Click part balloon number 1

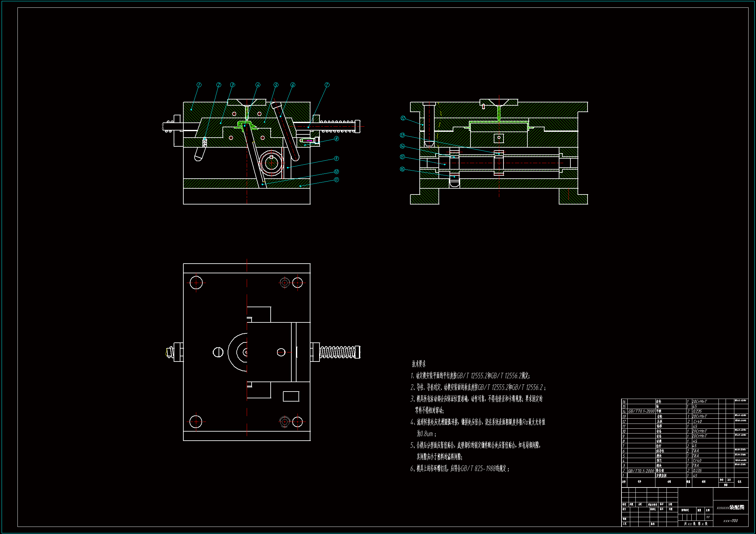(199, 85)
